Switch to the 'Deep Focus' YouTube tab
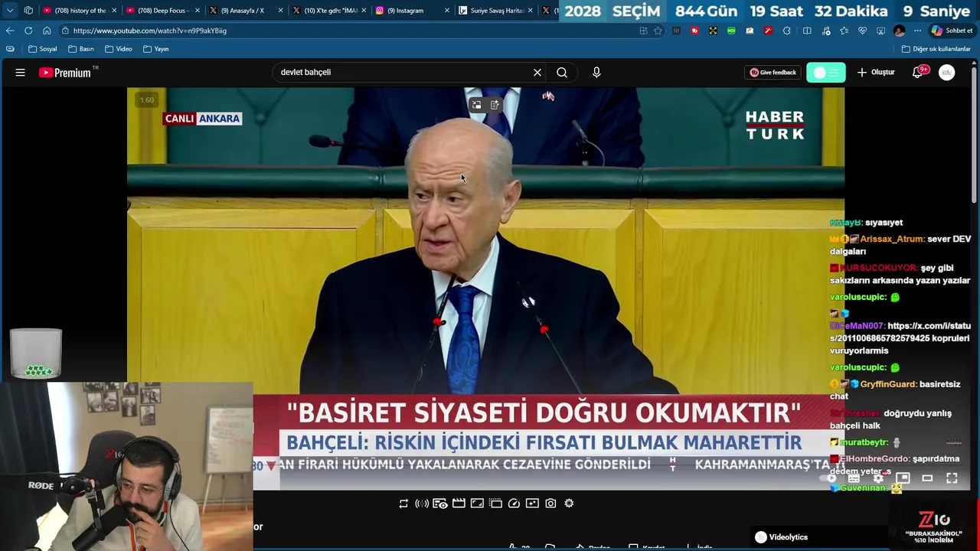This screenshot has width=980, height=551. click(x=162, y=11)
